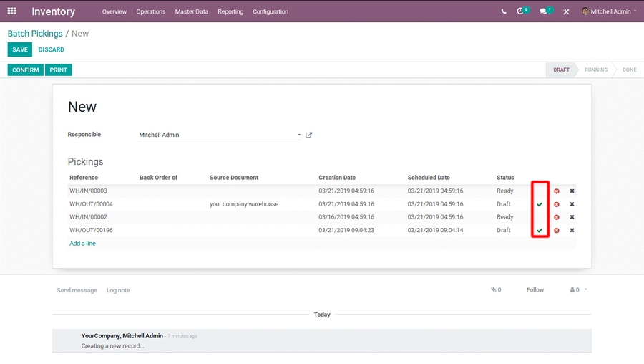Open Mitchell Admin user menu
644x364 pixels.
[x=608, y=11]
